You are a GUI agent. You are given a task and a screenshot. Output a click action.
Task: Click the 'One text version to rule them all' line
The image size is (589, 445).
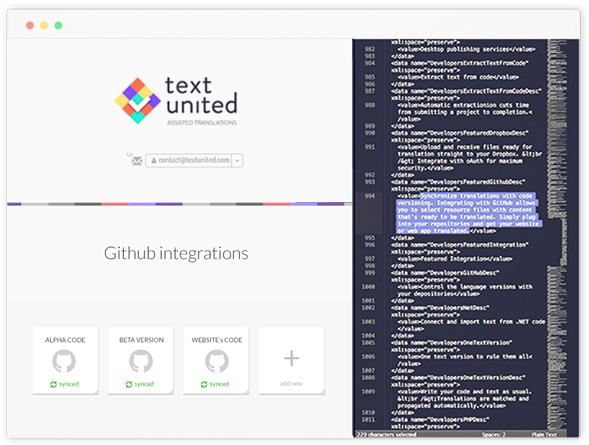click(x=465, y=357)
